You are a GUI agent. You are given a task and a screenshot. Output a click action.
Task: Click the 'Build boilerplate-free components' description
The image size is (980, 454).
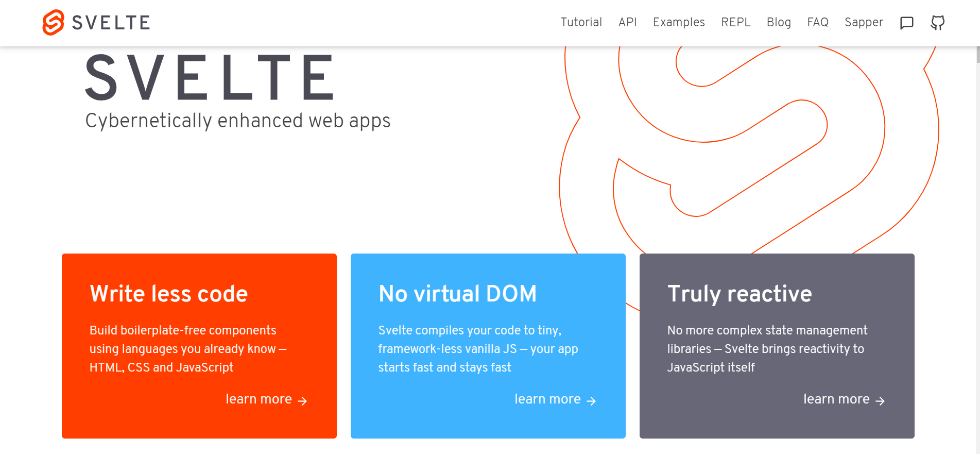click(188, 349)
